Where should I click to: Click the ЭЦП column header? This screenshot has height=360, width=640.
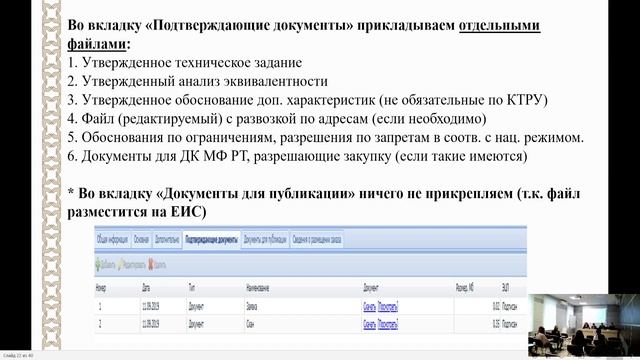[505, 288]
